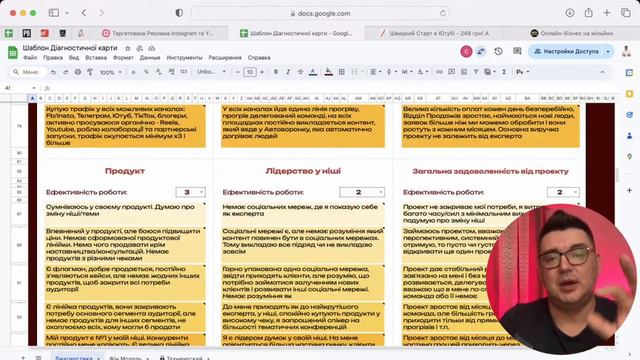Open the Google Maps side panel icon

coord(629,156)
